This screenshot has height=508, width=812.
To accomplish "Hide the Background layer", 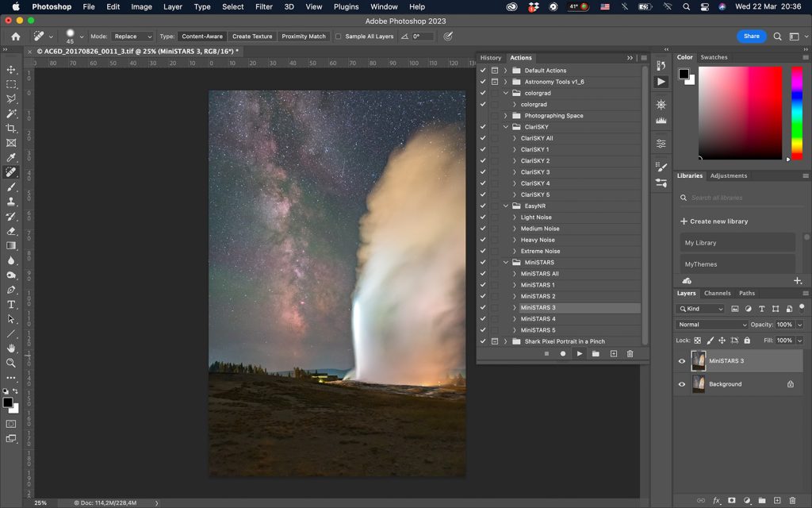I will pyautogui.click(x=681, y=383).
